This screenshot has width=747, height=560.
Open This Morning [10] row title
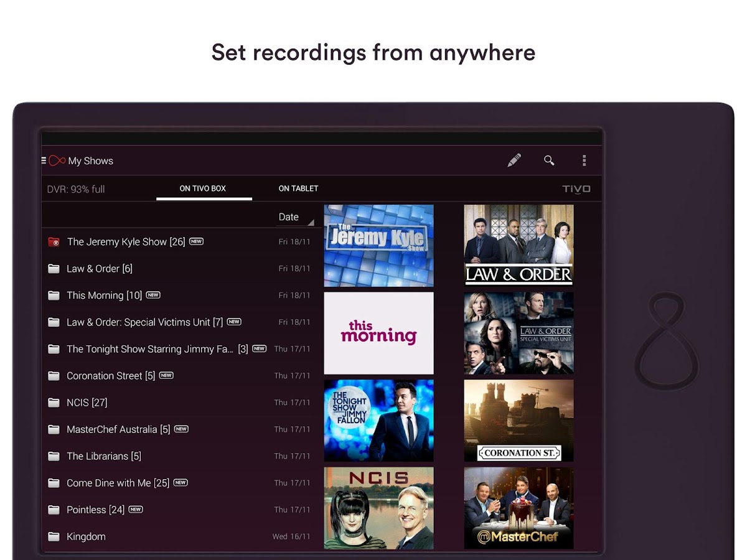(x=105, y=296)
